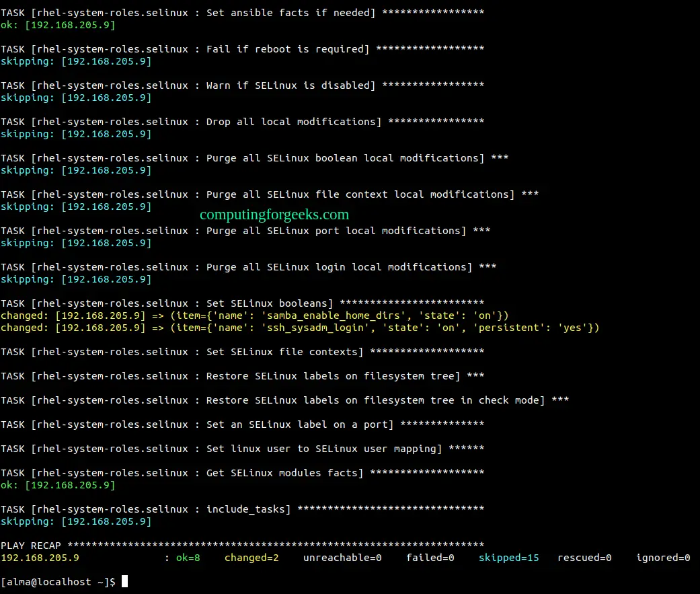Click the unreachable=0 status indicator
700x594 pixels.
(342, 557)
